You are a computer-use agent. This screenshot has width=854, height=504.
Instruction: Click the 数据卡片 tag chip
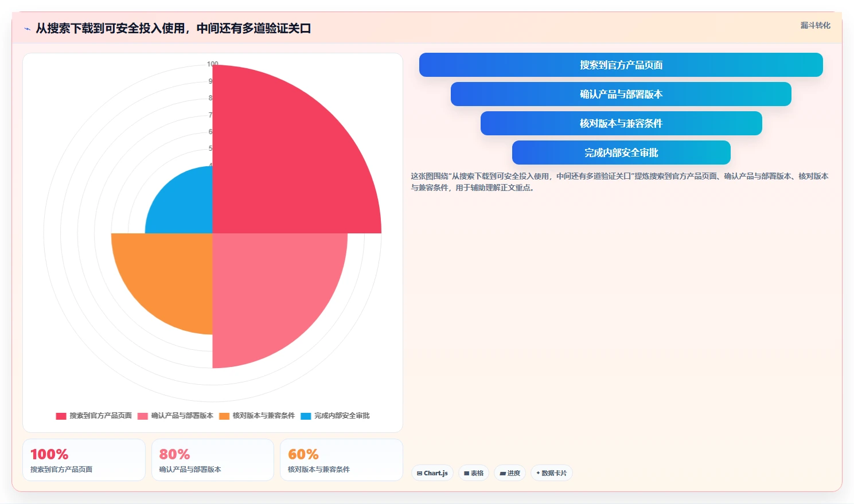point(552,473)
